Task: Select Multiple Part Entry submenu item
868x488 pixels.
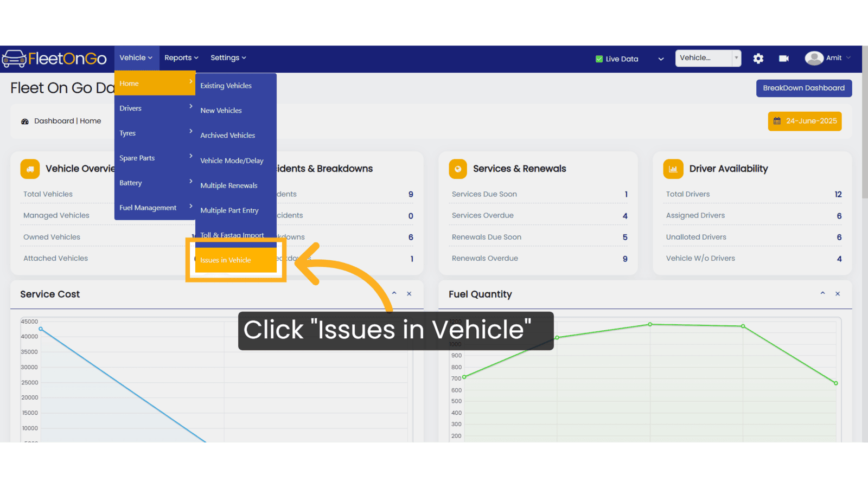Action: [235, 210]
